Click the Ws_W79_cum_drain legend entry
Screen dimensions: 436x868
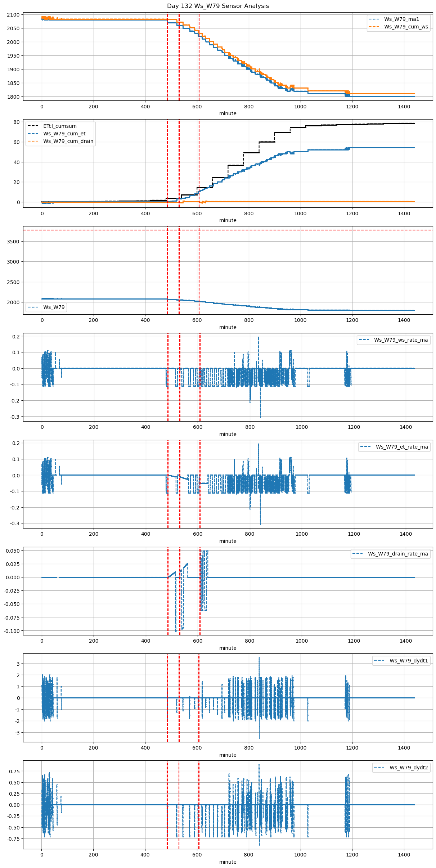[x=68, y=141]
